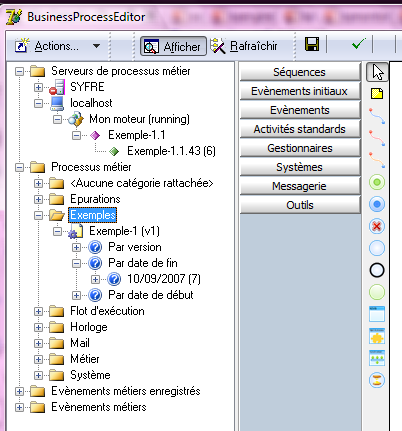
Task: Select the red cross end event icon
Action: click(377, 226)
